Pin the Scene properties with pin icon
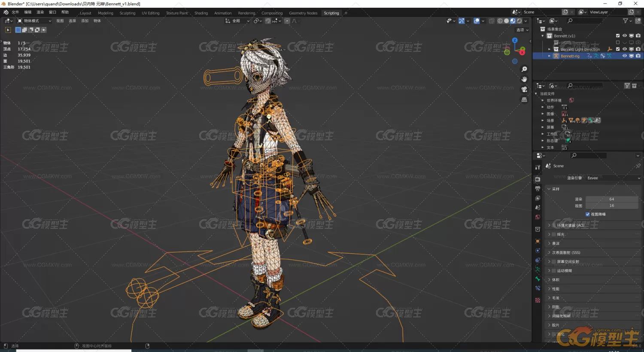This screenshot has width=644, height=352. click(638, 166)
